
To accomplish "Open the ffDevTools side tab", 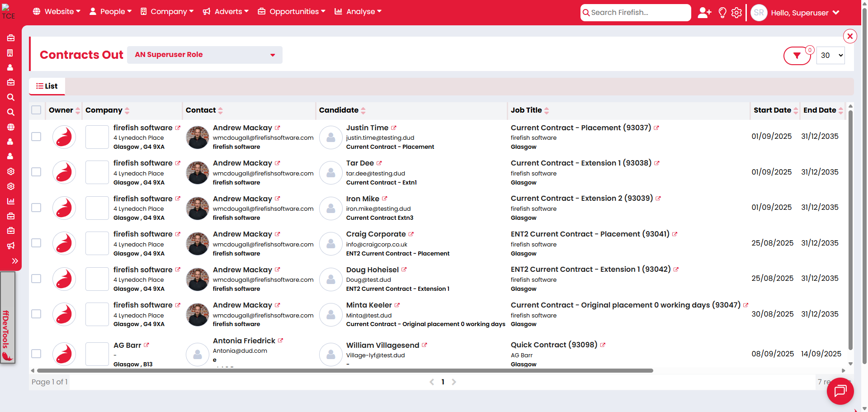I will pyautogui.click(x=7, y=317).
